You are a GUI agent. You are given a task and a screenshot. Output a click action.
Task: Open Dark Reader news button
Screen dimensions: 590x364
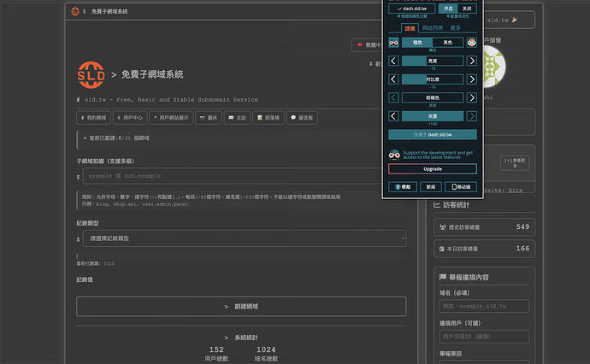click(x=431, y=187)
